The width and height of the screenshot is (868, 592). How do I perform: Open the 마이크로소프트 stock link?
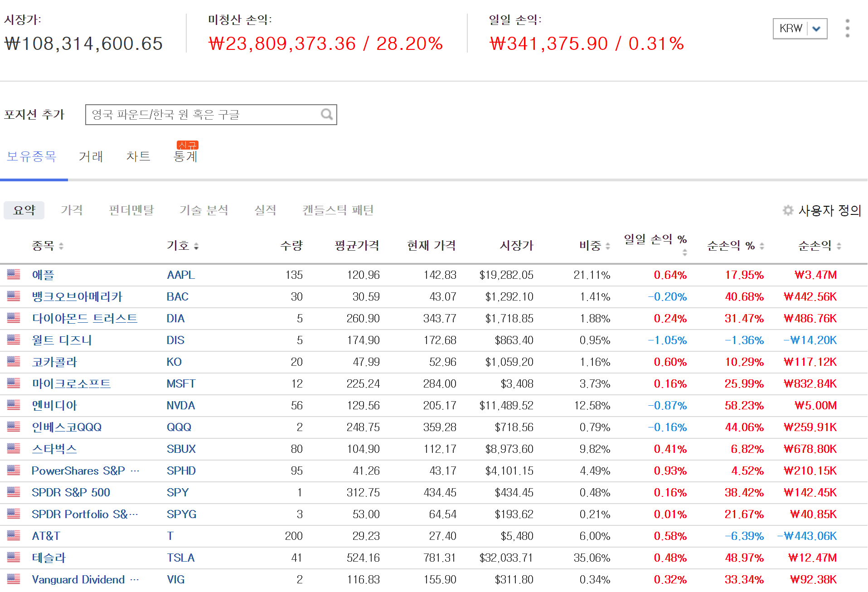coord(71,383)
